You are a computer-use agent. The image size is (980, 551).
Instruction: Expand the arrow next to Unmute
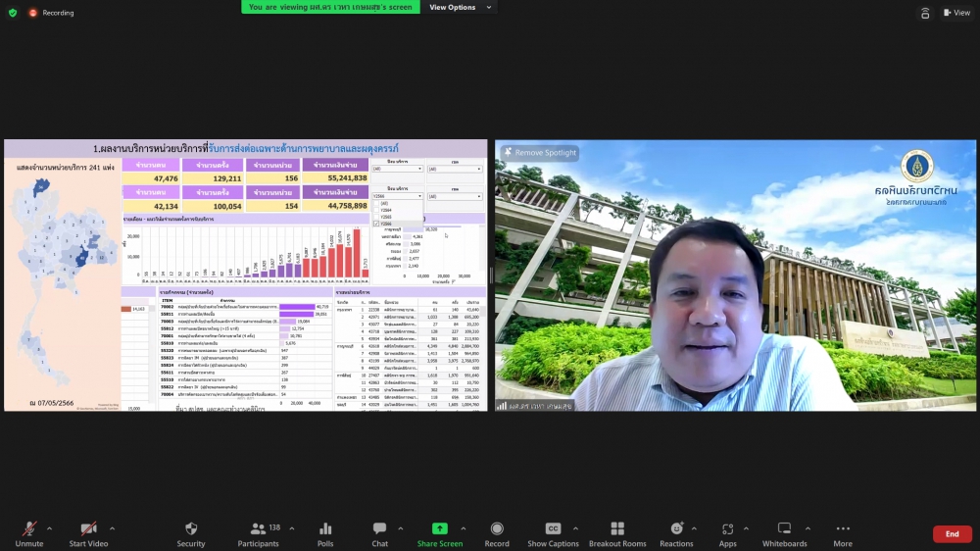click(50, 528)
